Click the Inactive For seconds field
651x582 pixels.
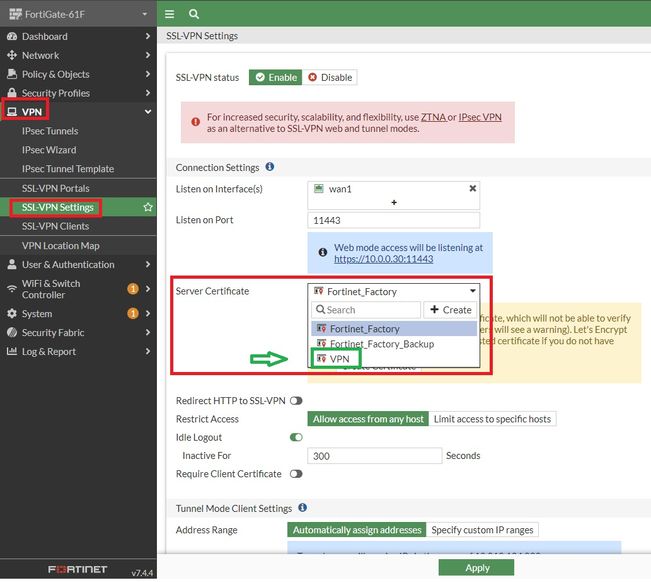pos(374,456)
